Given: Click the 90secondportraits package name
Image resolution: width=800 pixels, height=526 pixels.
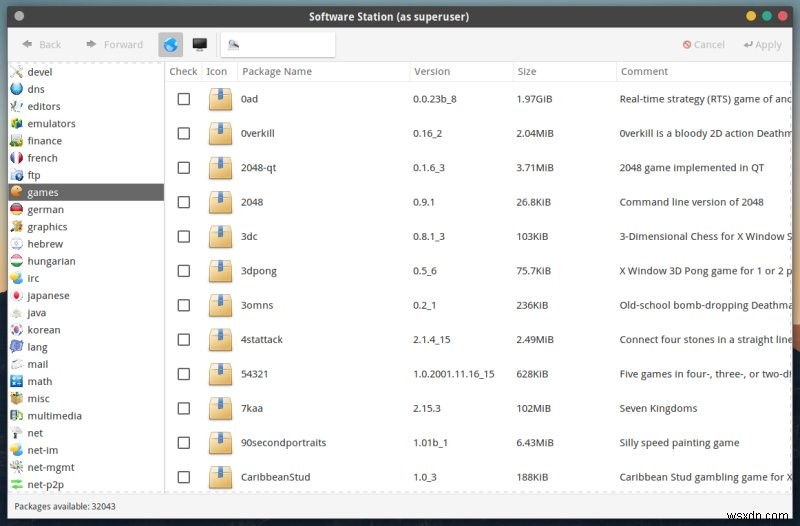Looking at the screenshot, I should [x=283, y=443].
